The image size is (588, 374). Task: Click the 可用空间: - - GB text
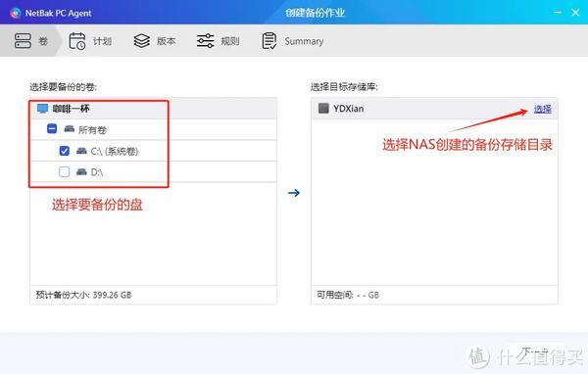[x=348, y=295]
